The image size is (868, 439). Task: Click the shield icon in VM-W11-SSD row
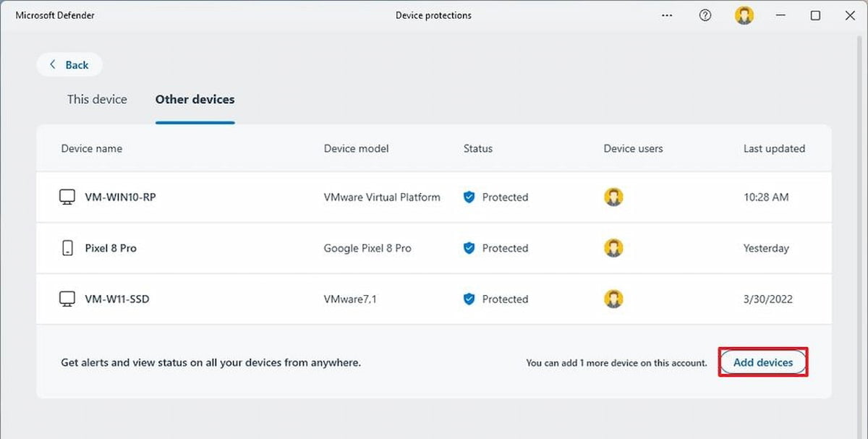pos(469,299)
